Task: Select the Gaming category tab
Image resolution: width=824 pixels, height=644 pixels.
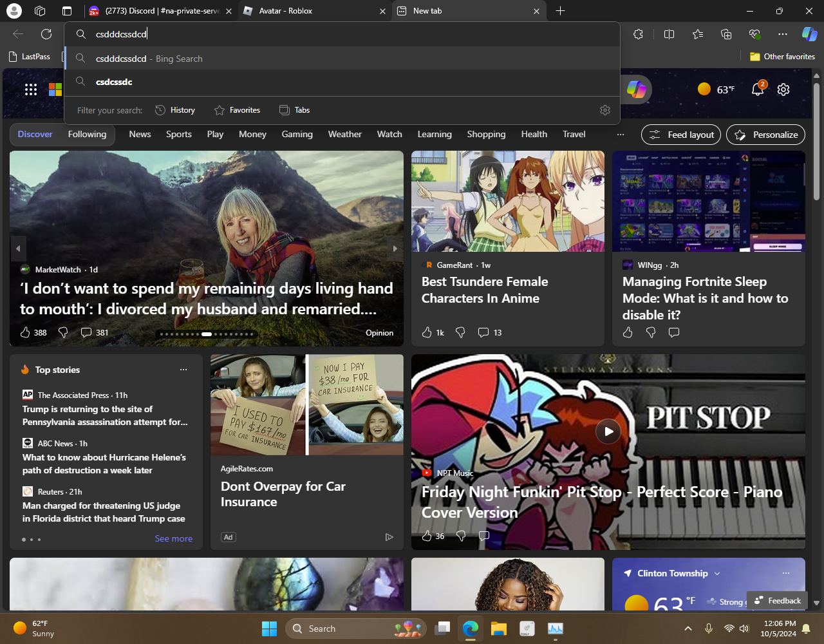Action: (297, 135)
